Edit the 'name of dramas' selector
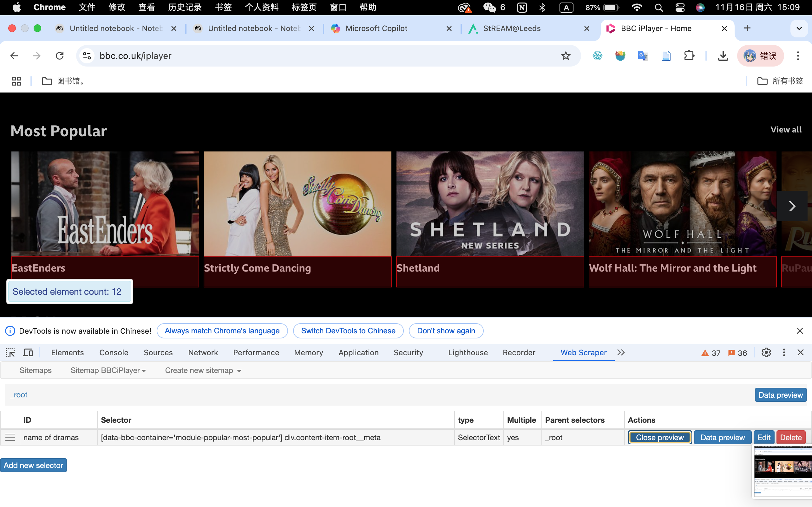The width and height of the screenshot is (812, 507). pos(764,437)
